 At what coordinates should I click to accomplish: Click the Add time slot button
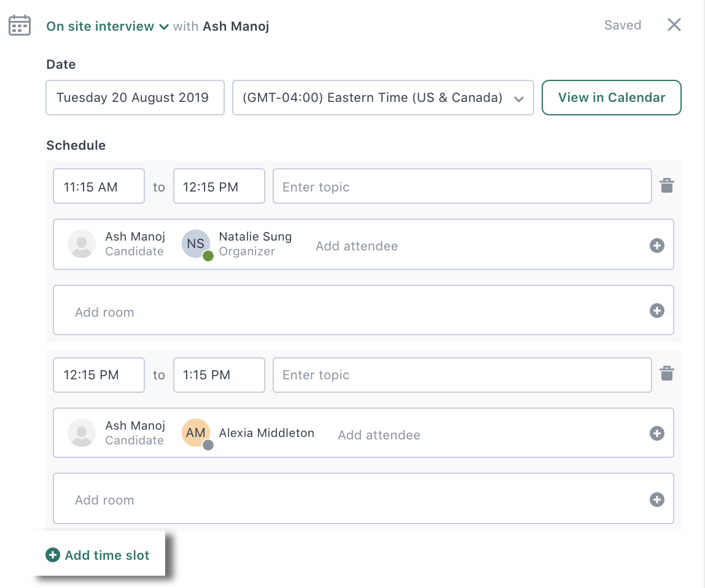[97, 555]
